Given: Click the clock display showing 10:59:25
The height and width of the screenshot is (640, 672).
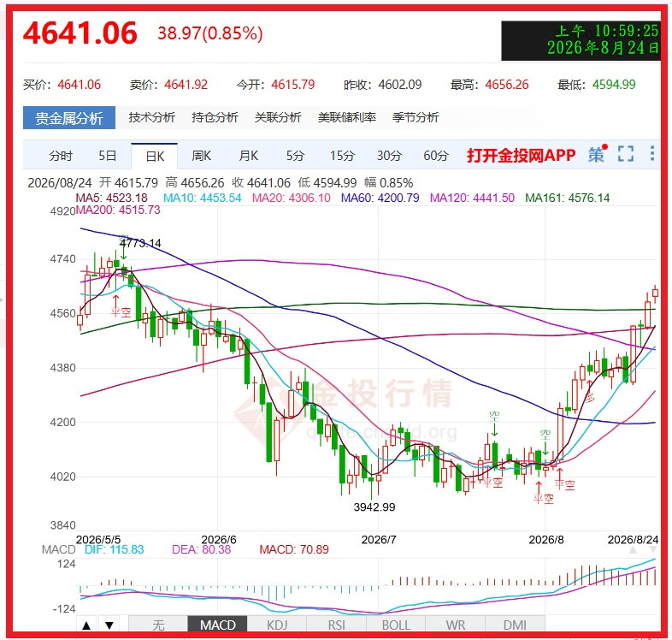Looking at the screenshot, I should 581,41.
